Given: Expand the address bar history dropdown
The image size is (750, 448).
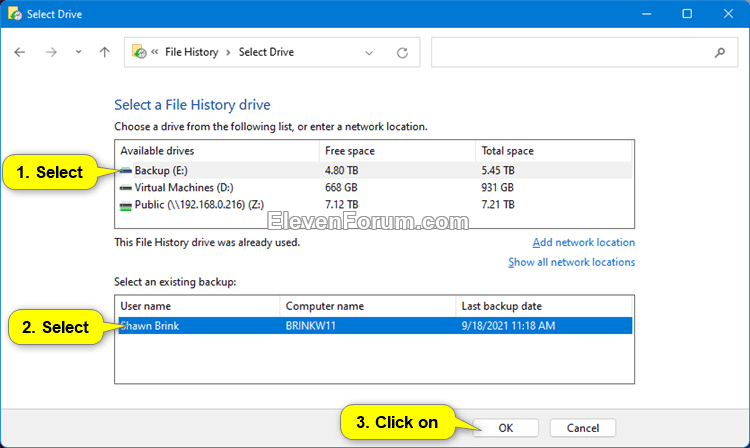Looking at the screenshot, I should click(369, 53).
